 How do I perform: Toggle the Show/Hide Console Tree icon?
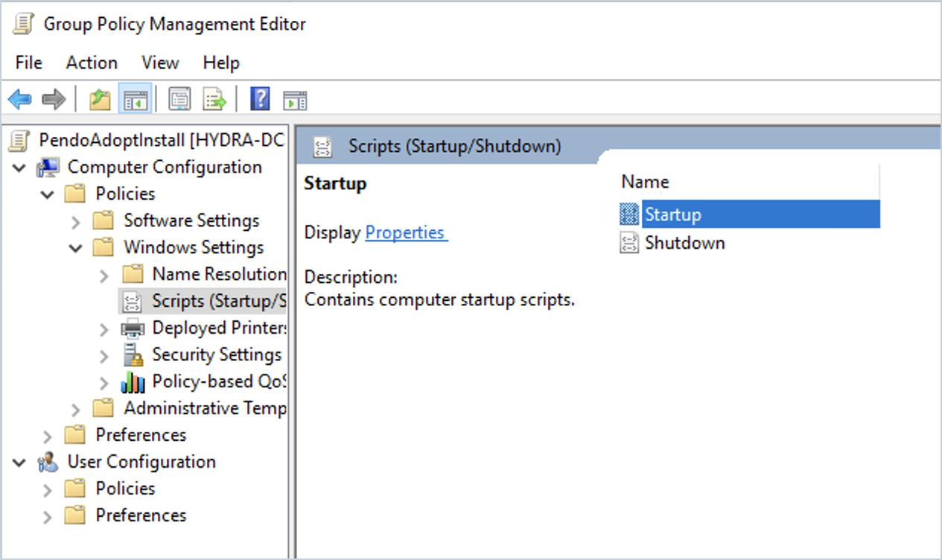coord(136,99)
